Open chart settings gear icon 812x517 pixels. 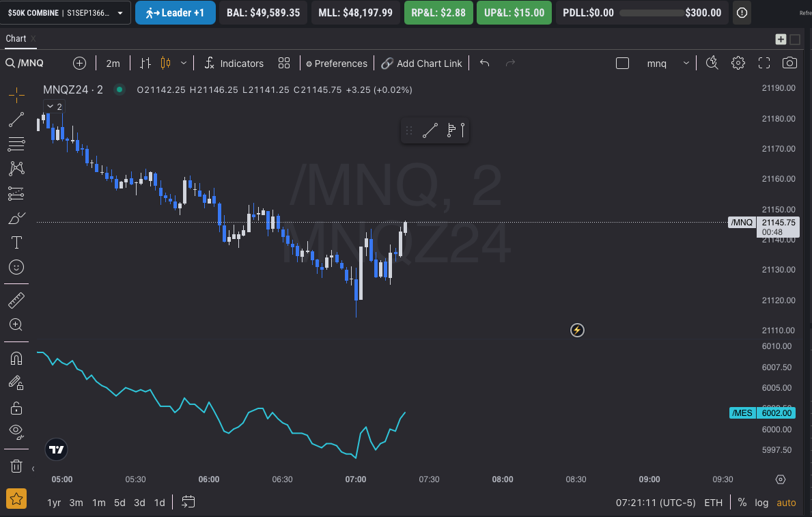738,64
